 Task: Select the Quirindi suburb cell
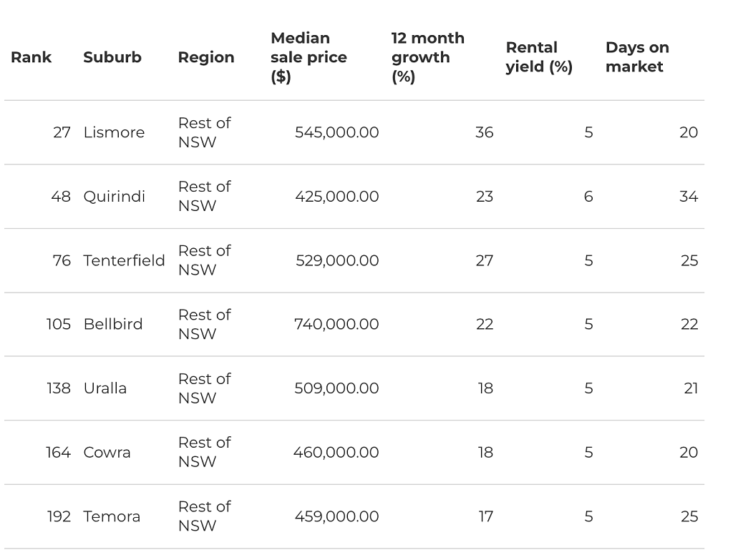pyautogui.click(x=114, y=196)
